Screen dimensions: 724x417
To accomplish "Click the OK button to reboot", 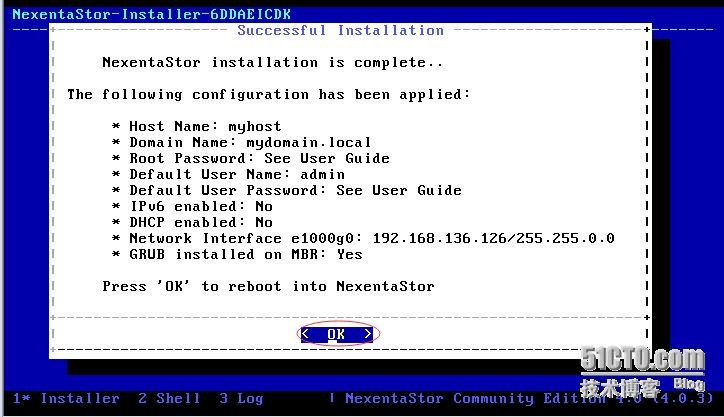I will [337, 334].
